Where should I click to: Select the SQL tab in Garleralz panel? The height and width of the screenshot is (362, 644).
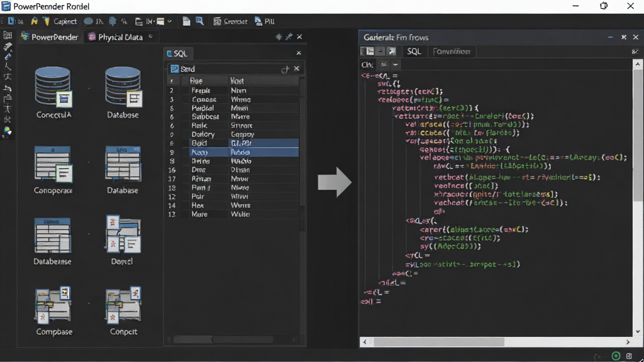(414, 52)
